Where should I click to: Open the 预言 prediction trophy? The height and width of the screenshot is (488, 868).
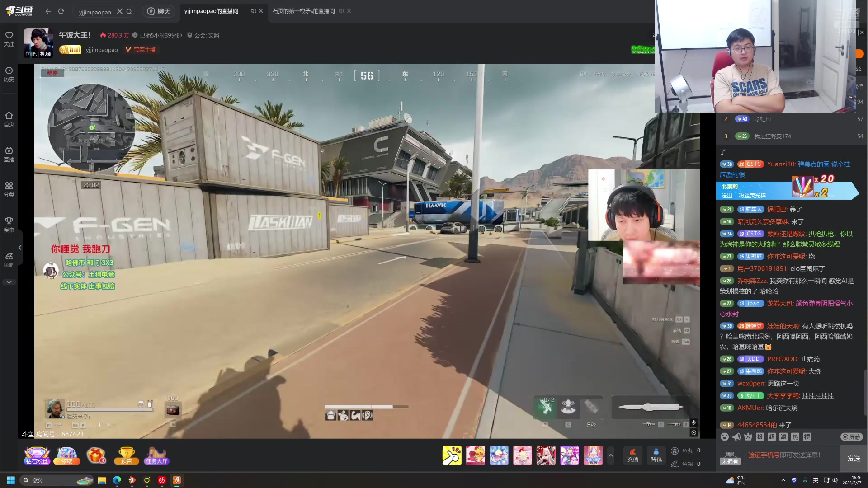click(x=127, y=455)
